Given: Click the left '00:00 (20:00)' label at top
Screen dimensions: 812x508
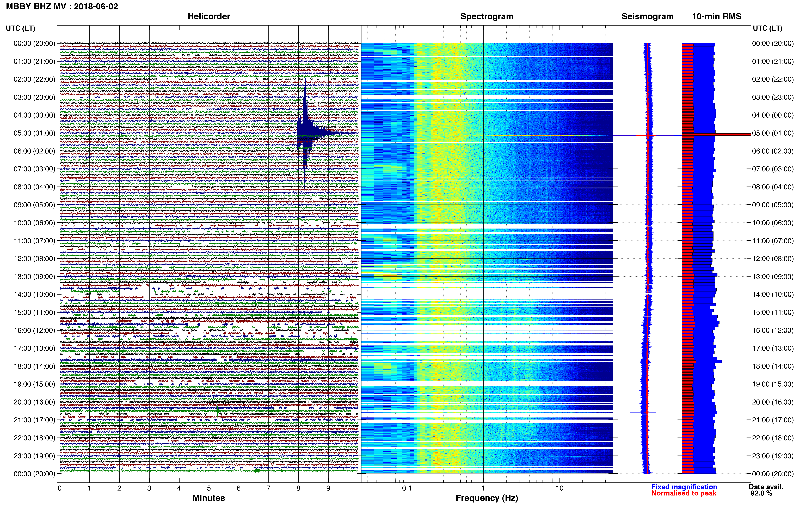Looking at the screenshot, I should coord(34,43).
